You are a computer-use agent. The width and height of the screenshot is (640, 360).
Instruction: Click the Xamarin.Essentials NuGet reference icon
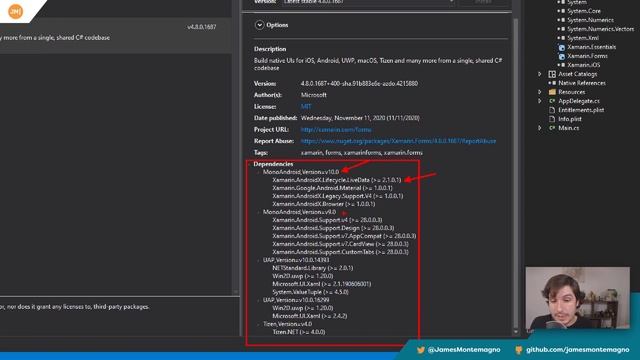(562, 47)
